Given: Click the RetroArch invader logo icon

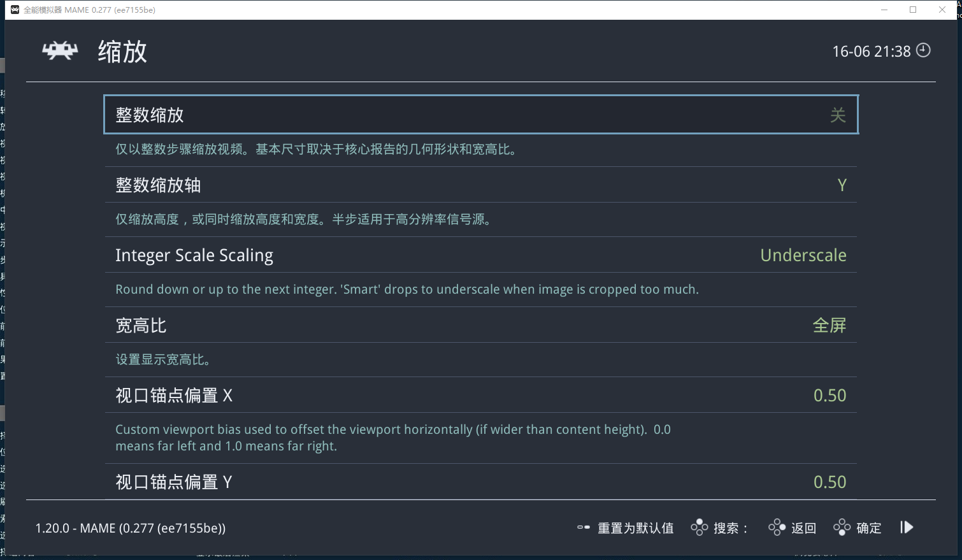Looking at the screenshot, I should coord(60,51).
